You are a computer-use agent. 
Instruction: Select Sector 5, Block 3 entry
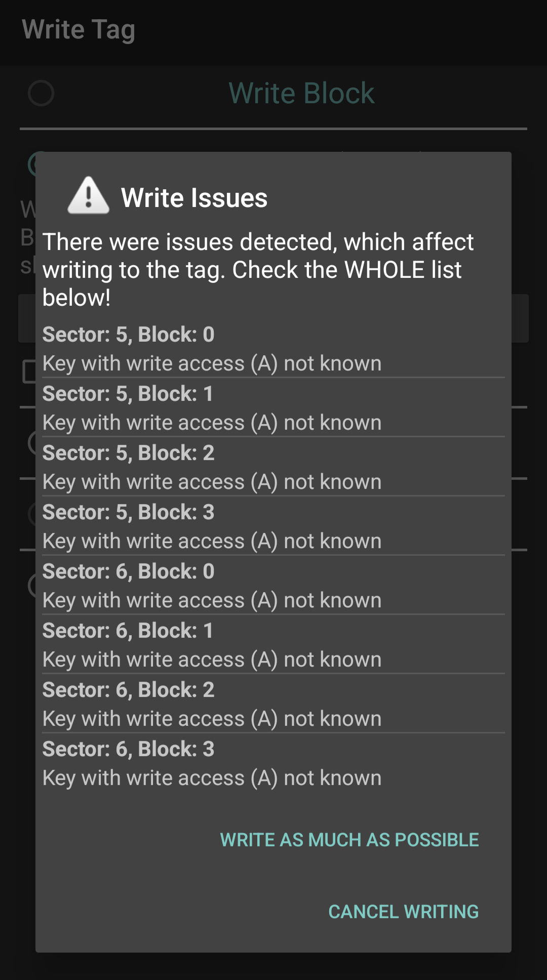click(273, 526)
